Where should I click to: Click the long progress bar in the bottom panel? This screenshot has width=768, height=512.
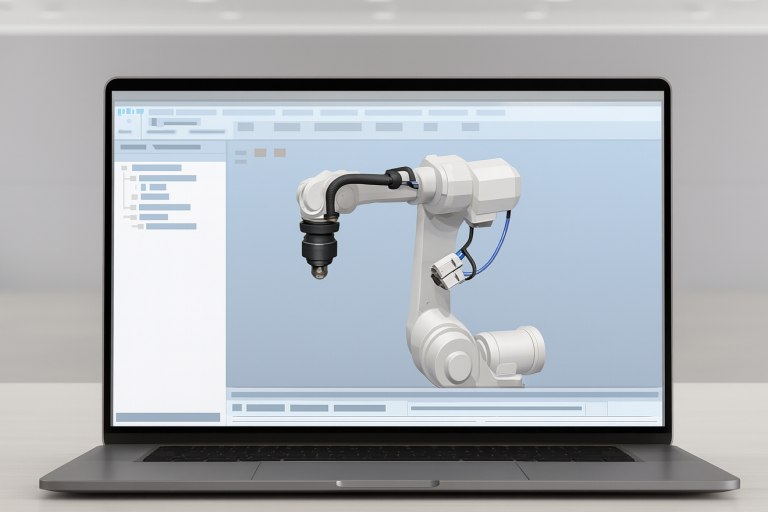pyautogui.click(x=496, y=408)
